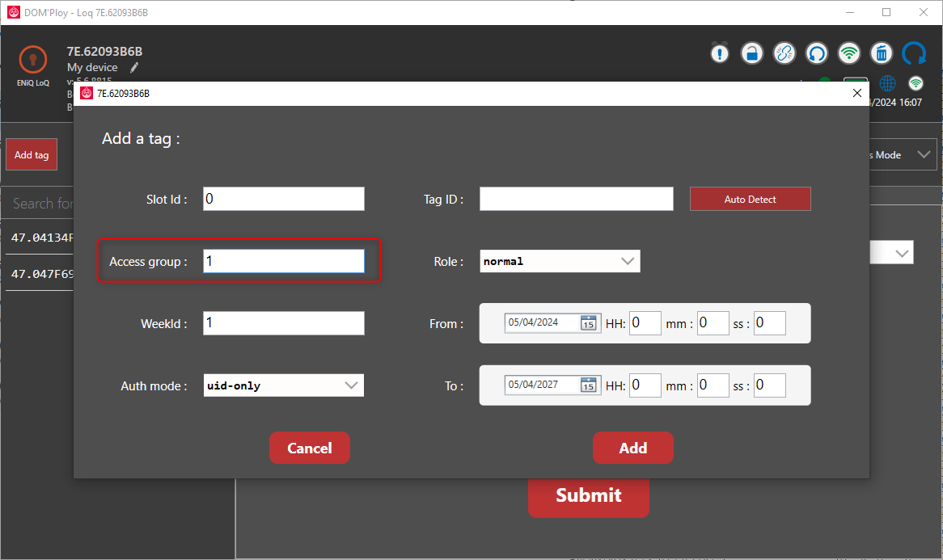This screenshot has width=943, height=560.
Task: Click the small circular reset arrow icon
Action: point(817,53)
